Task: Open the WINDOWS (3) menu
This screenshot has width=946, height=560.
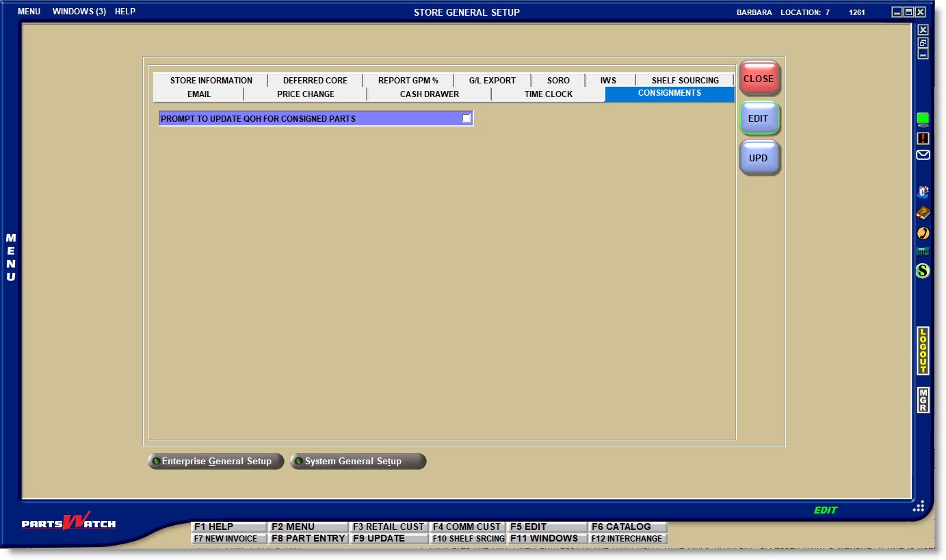Action: (79, 12)
